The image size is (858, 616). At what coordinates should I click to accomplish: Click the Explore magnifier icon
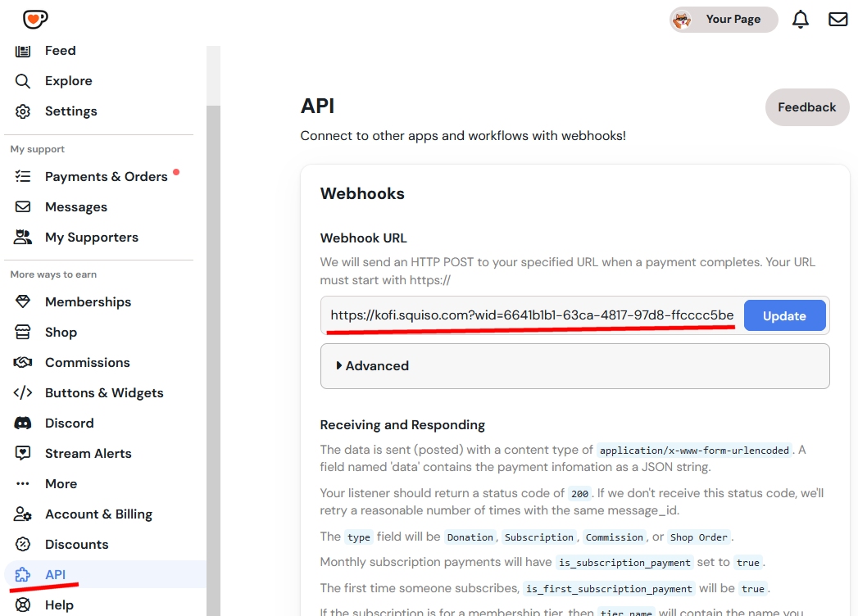[22, 81]
